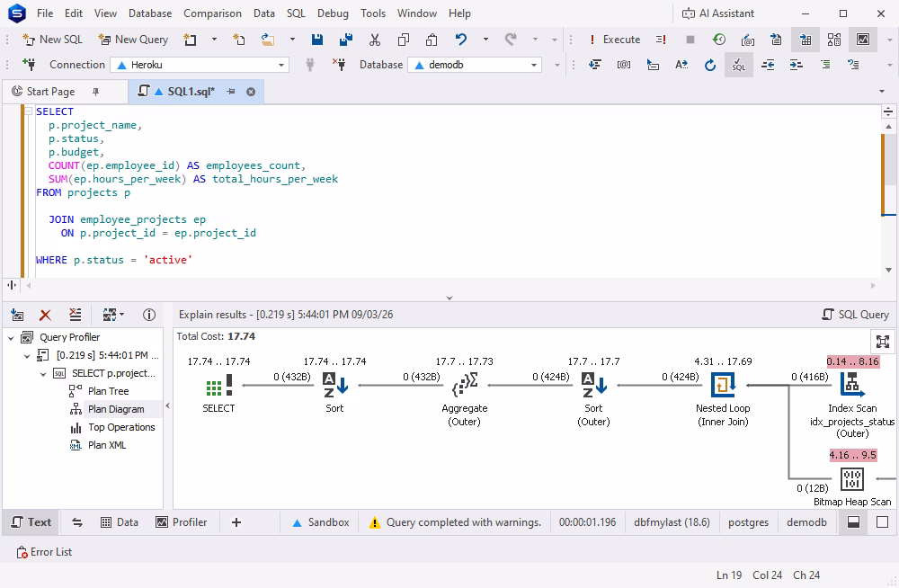Click the editor vertical scrollbar down arrow
Viewport: 899px width, 588px height.
click(889, 271)
